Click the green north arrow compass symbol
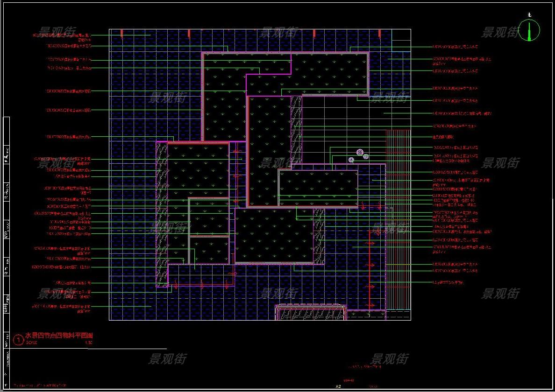The image size is (555, 392). (x=529, y=31)
